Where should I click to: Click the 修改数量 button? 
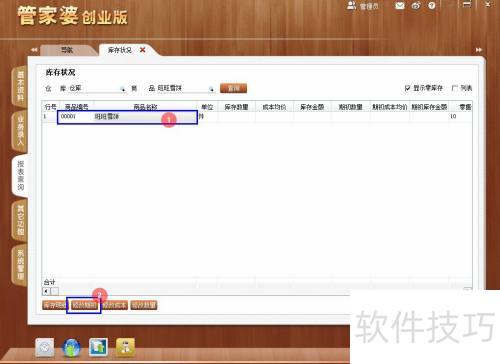[144, 305]
